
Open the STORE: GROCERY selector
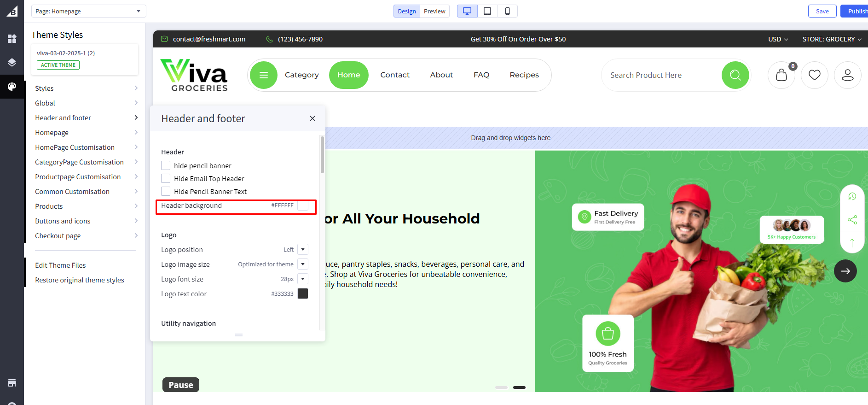[x=832, y=39]
